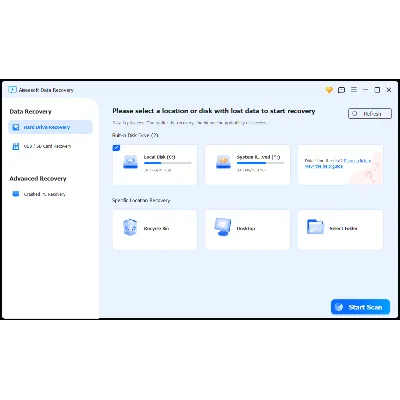Maximize the Data Recovery window
Viewport: 400px width, 400px height.
pos(377,90)
